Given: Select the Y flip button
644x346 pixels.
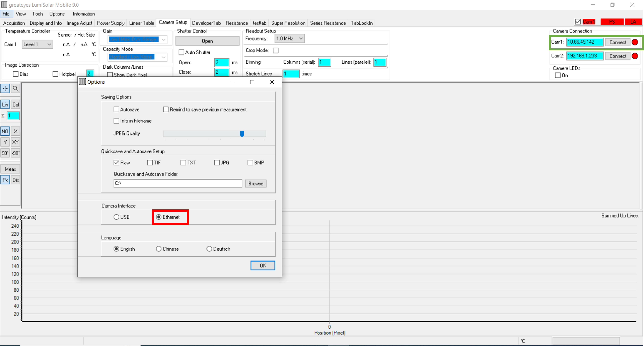Looking at the screenshot, I should [x=5, y=142].
